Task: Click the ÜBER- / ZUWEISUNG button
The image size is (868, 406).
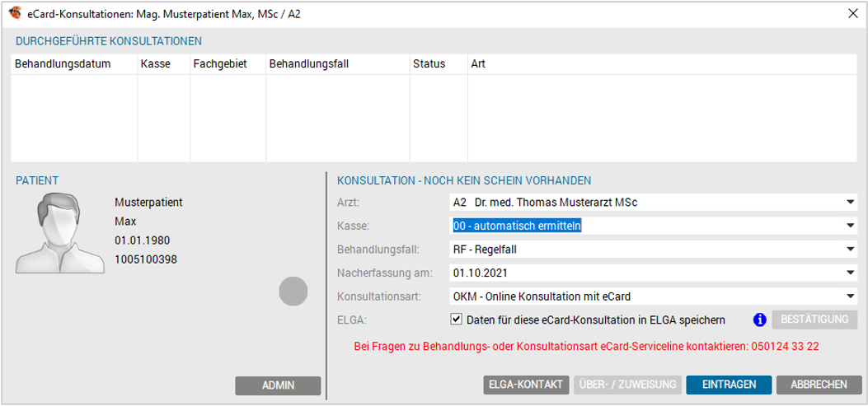Action: coord(628,385)
